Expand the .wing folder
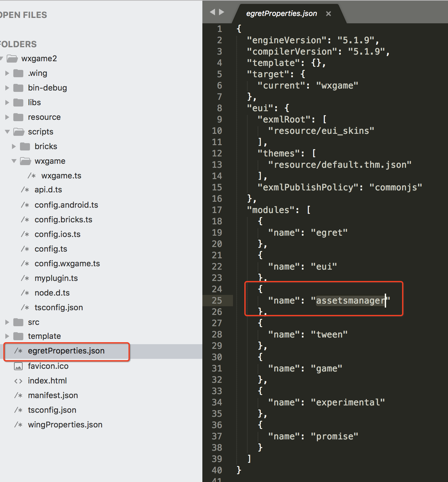The width and height of the screenshot is (448, 482). point(7,73)
